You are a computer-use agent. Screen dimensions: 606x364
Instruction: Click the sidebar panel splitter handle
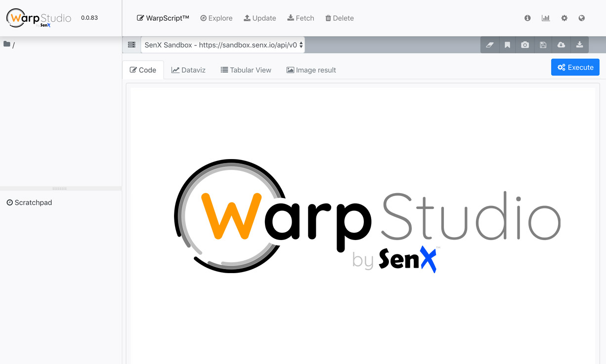[x=60, y=188]
